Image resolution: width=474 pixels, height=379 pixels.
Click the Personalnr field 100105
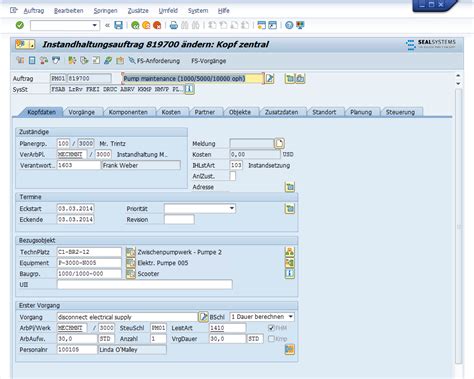coord(77,350)
